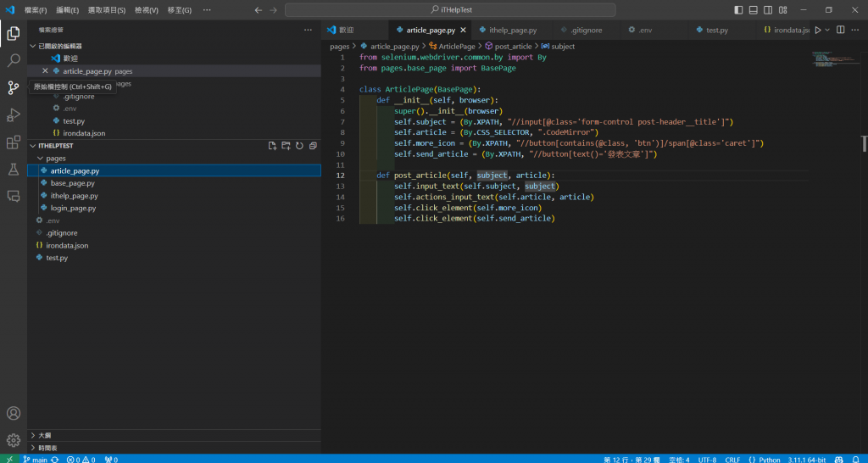Open the 檔案(F) menu
Image resolution: width=868 pixels, height=463 pixels.
point(36,9)
